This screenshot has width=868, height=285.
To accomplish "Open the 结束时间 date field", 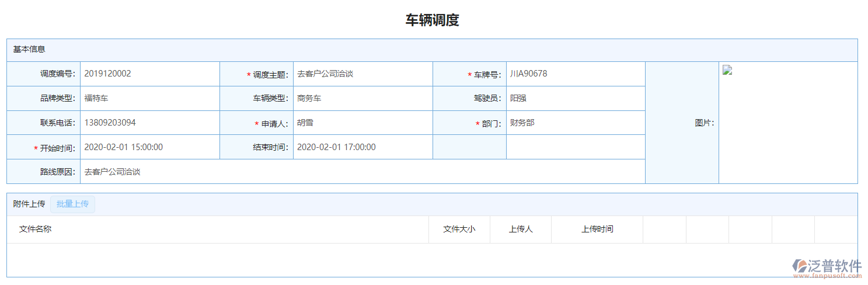I will (x=362, y=147).
